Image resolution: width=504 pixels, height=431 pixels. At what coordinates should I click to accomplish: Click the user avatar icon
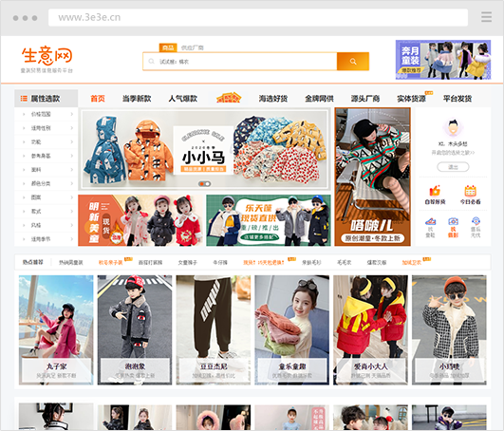pos(453,127)
